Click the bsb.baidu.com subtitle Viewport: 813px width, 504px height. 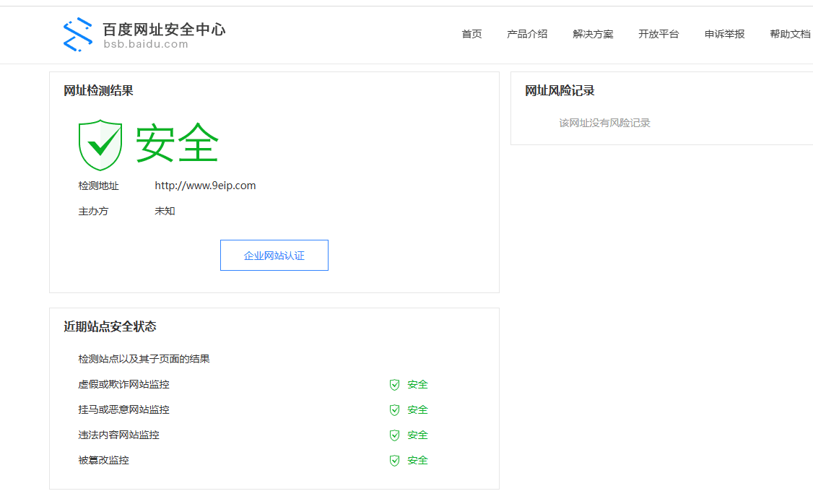pos(146,45)
